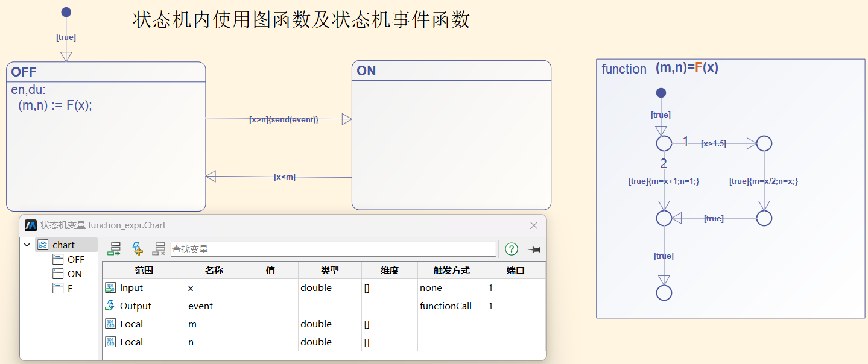Select the [true]{m=x+1;n=1;} label
Image resolution: width=868 pixels, height=364 pixels.
click(664, 181)
